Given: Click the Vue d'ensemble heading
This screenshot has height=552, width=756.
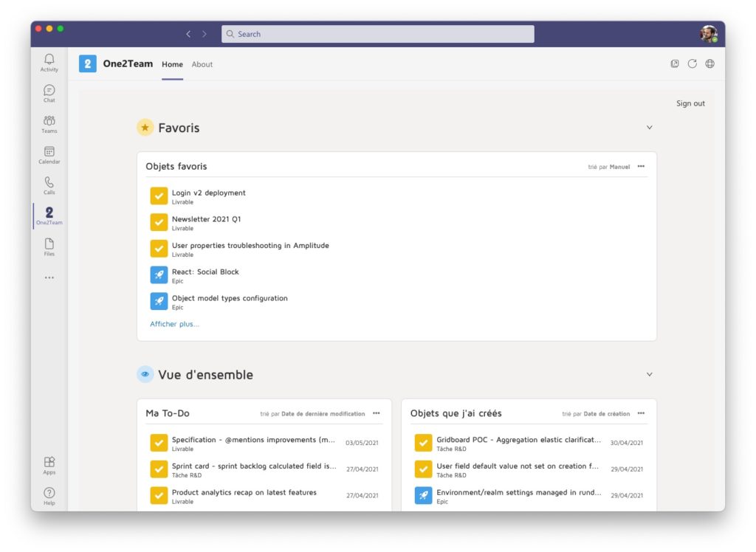Looking at the screenshot, I should [x=205, y=375].
